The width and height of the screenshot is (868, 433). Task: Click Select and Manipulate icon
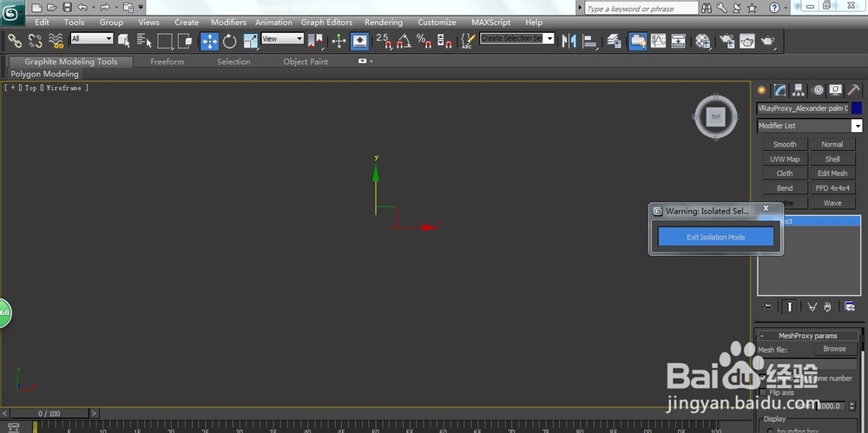[x=339, y=41]
